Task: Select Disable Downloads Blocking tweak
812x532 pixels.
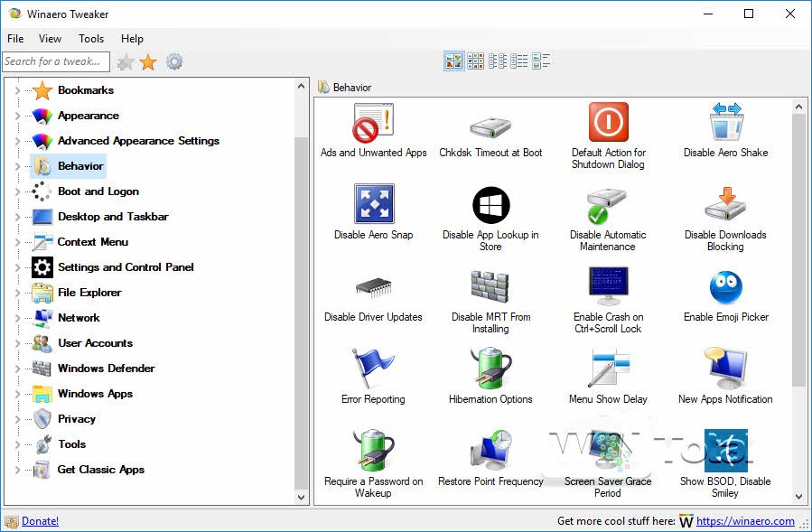Action: pyautogui.click(x=725, y=219)
